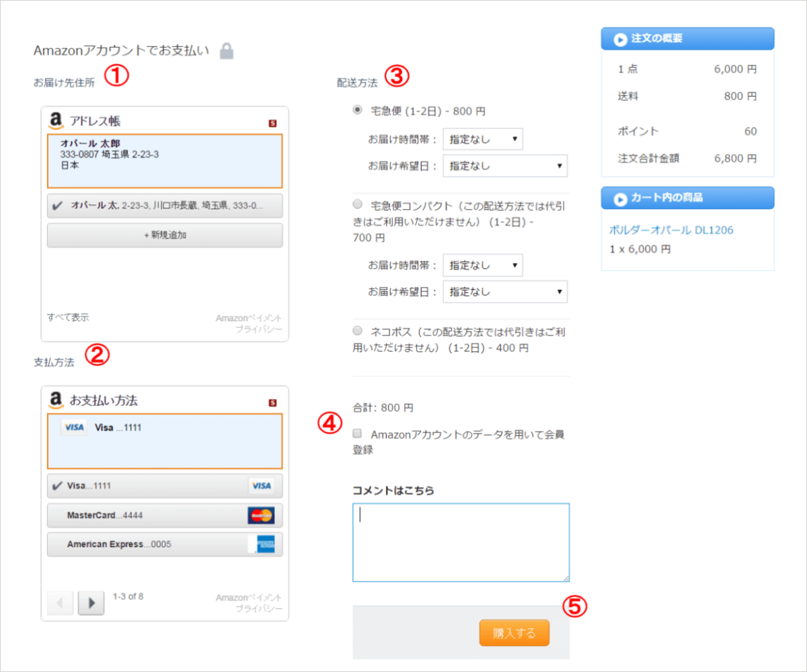Click Amazonペイメント link in the payment widget
Viewport: 807px width, 672px height.
coord(249,597)
